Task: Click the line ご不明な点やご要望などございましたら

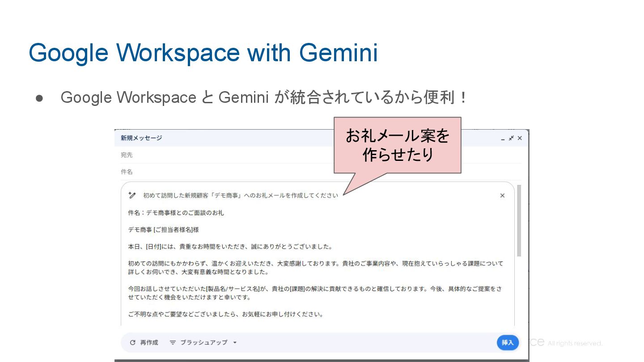Action: tap(225, 314)
